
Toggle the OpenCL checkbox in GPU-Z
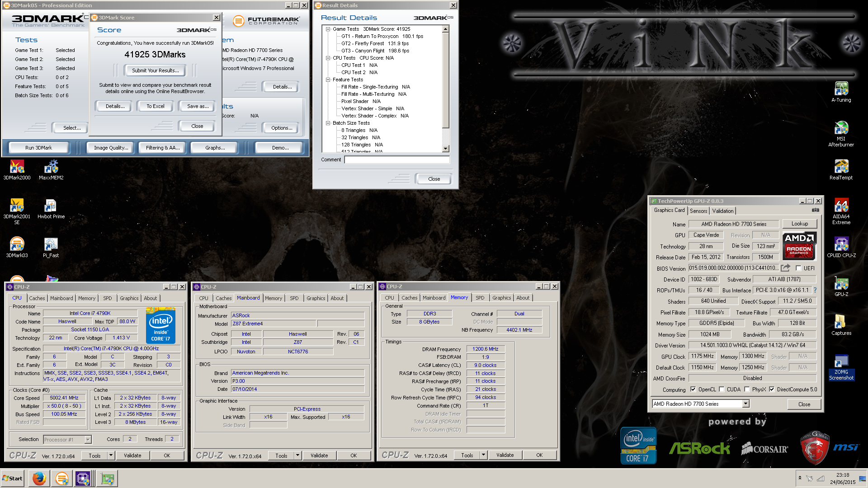click(693, 389)
